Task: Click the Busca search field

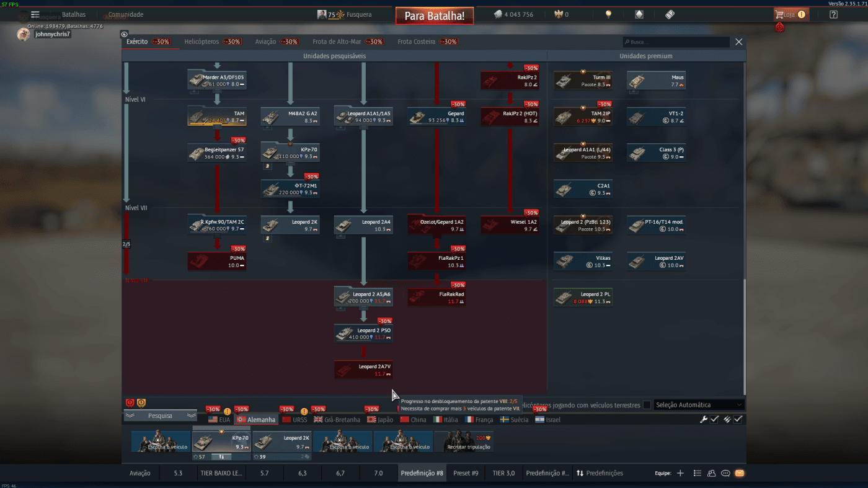Action: point(676,42)
